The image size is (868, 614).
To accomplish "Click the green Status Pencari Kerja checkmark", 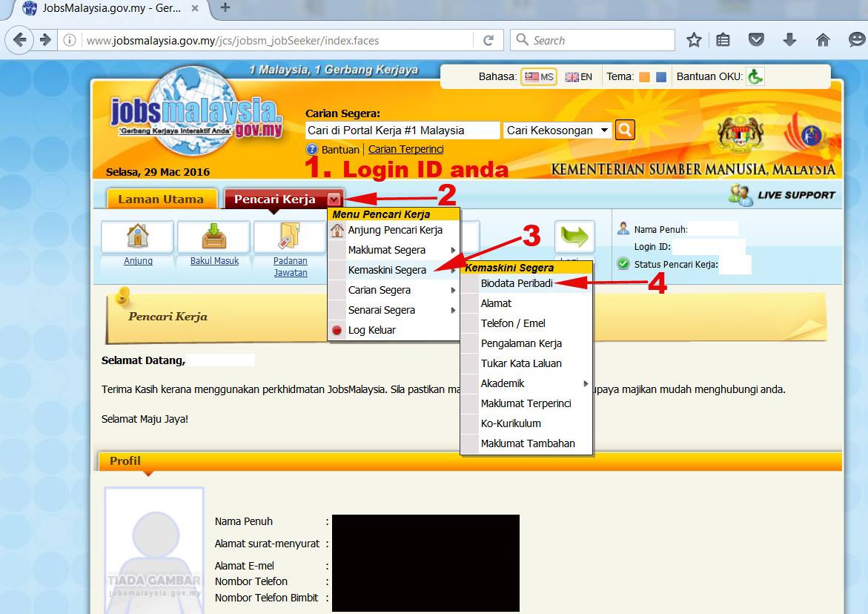I will pyautogui.click(x=623, y=264).
